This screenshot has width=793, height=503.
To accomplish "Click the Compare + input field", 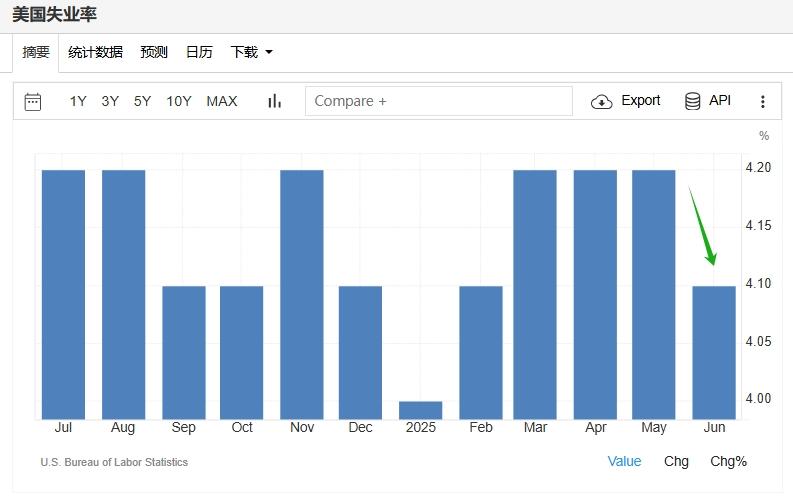I will [x=438, y=101].
